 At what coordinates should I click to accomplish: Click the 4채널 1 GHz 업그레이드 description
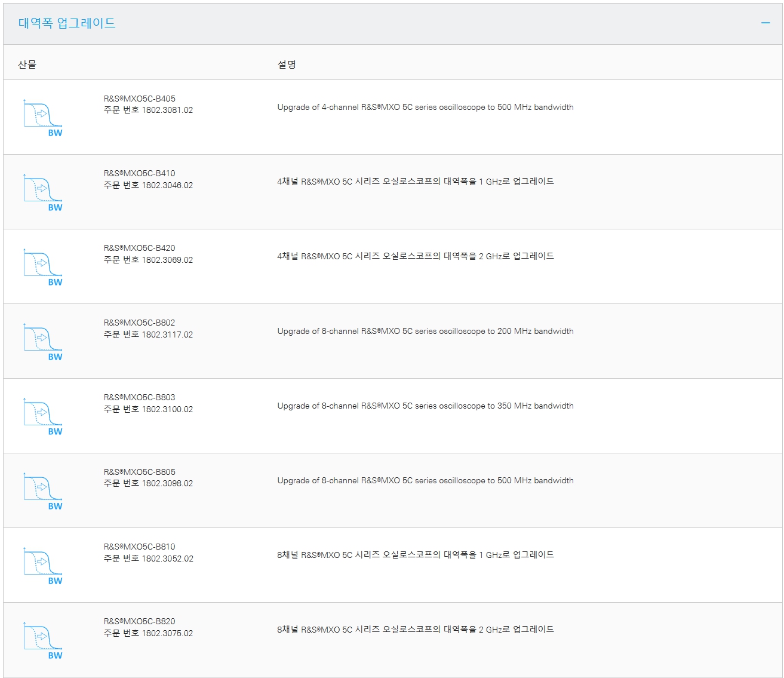[x=416, y=182]
